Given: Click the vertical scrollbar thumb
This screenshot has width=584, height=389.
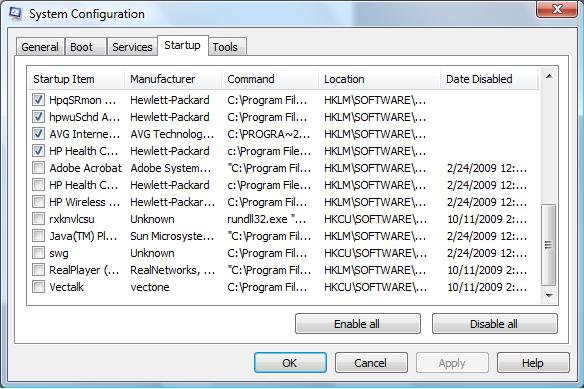Looking at the screenshot, I should [549, 245].
